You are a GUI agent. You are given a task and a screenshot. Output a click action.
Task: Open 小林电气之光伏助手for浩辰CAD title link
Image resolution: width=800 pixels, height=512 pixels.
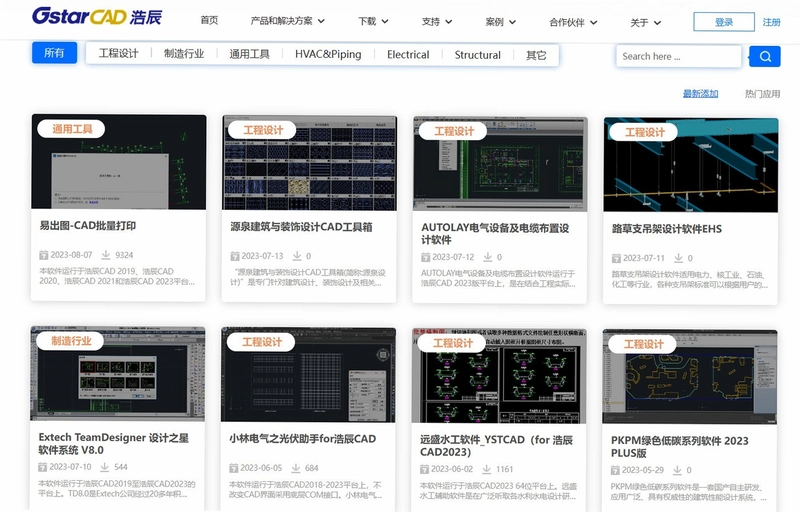coord(303,439)
